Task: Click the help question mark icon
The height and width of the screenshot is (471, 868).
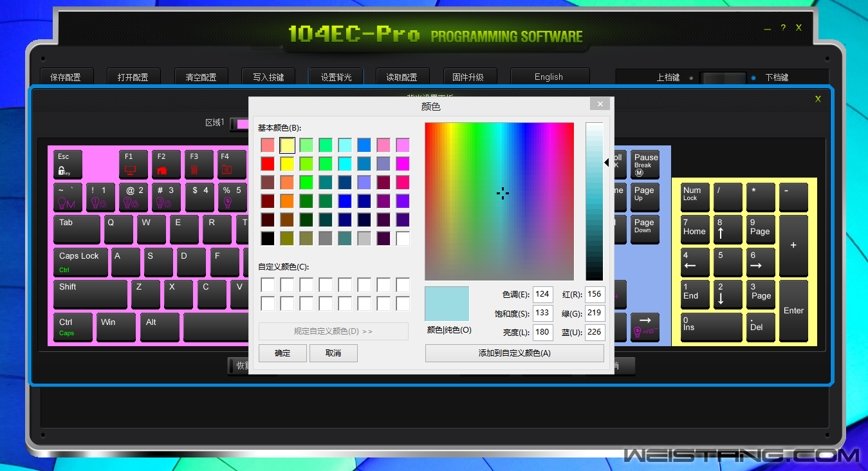Action: coord(783,28)
